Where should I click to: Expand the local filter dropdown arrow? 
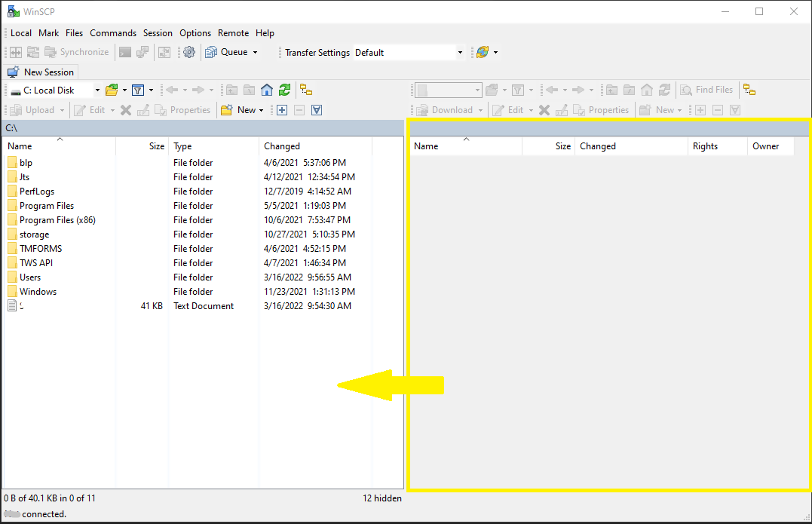tap(152, 90)
